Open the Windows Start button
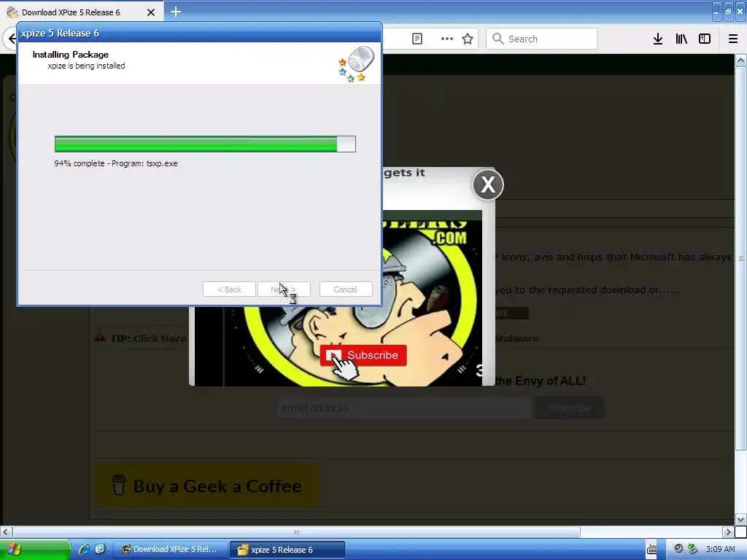Viewport: 747px width, 560px height. coord(35,549)
